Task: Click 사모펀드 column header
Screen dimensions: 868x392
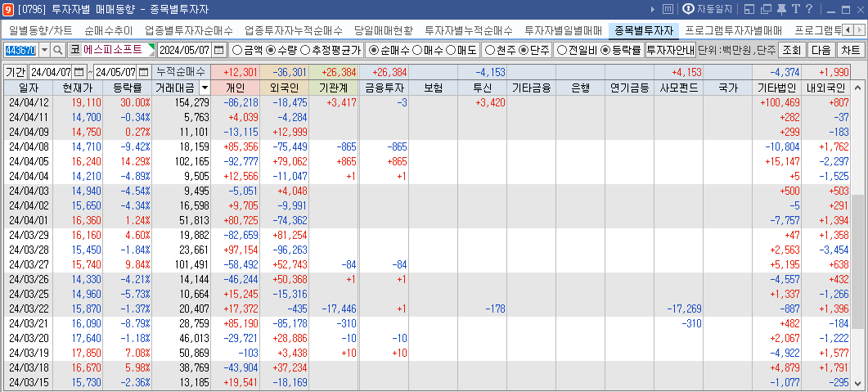Action: click(679, 88)
